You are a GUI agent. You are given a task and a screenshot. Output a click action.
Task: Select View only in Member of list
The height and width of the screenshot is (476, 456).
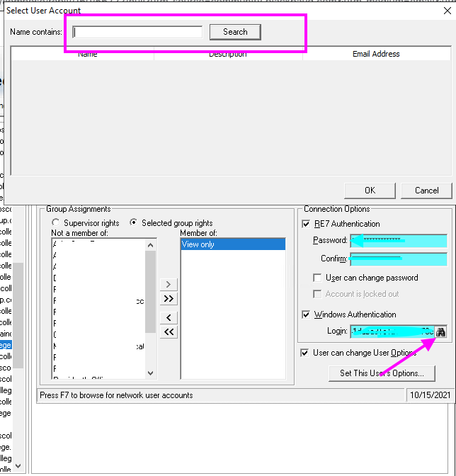[233, 244]
